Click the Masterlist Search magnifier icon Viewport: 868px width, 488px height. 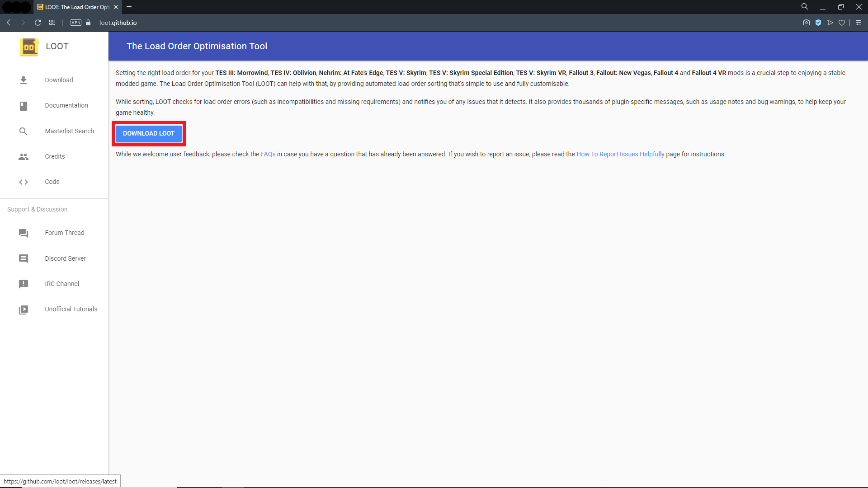pos(24,131)
